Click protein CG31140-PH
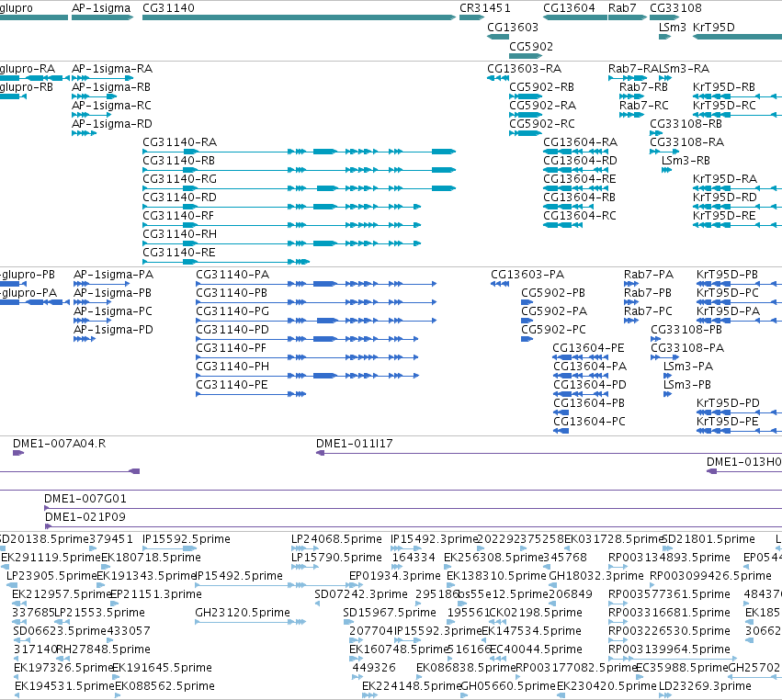This screenshot has width=782, height=700. point(307,376)
